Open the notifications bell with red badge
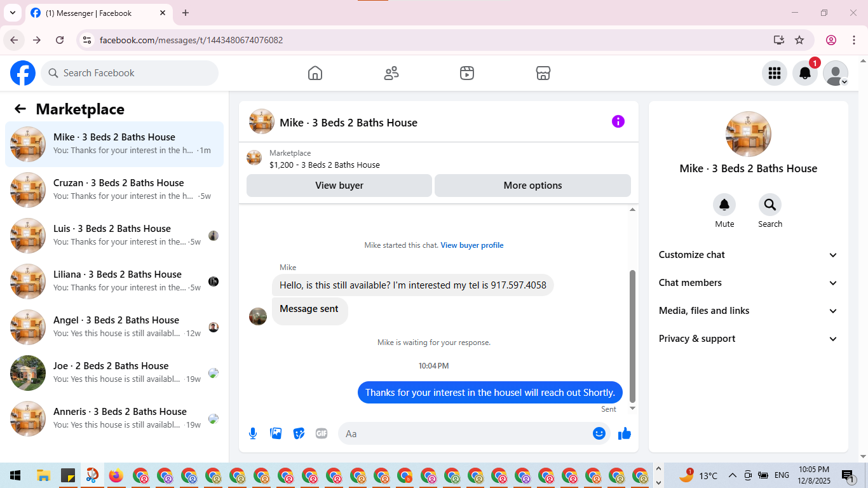Image resolution: width=868 pixels, height=488 pixels. [805, 73]
